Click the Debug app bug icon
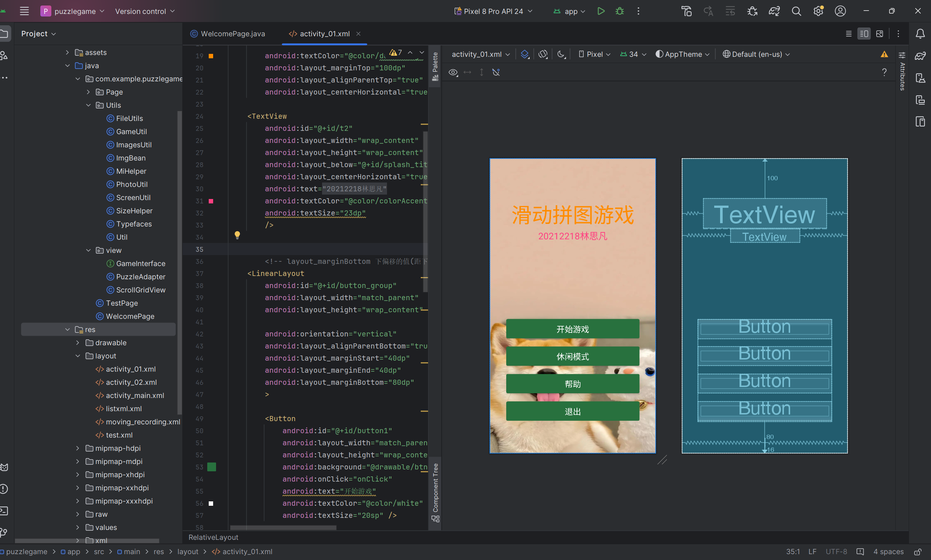Image resolution: width=931 pixels, height=560 pixels. (x=620, y=11)
